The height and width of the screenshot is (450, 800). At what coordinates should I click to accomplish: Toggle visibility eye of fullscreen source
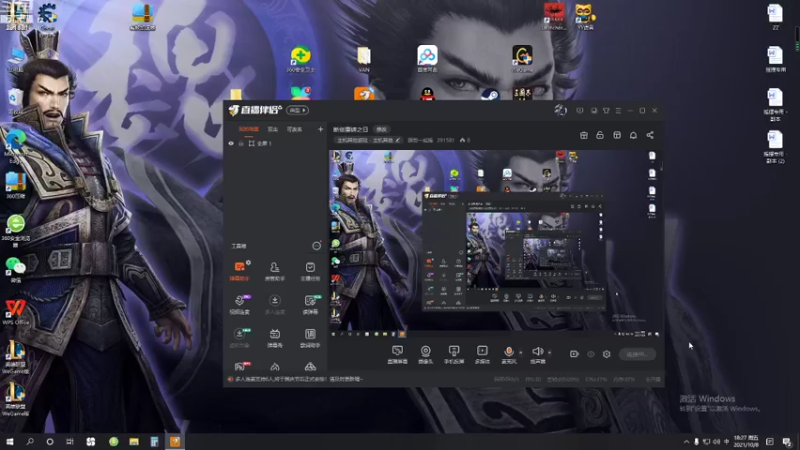(x=231, y=143)
